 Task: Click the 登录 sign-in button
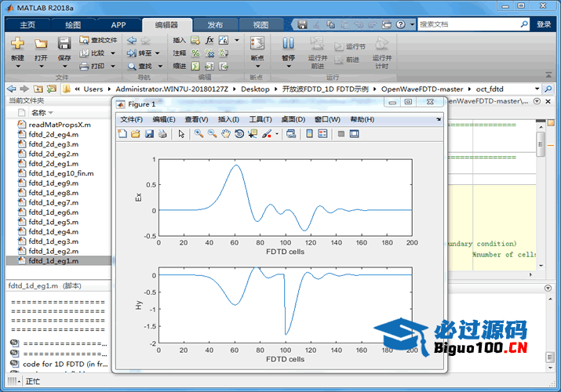click(x=544, y=24)
